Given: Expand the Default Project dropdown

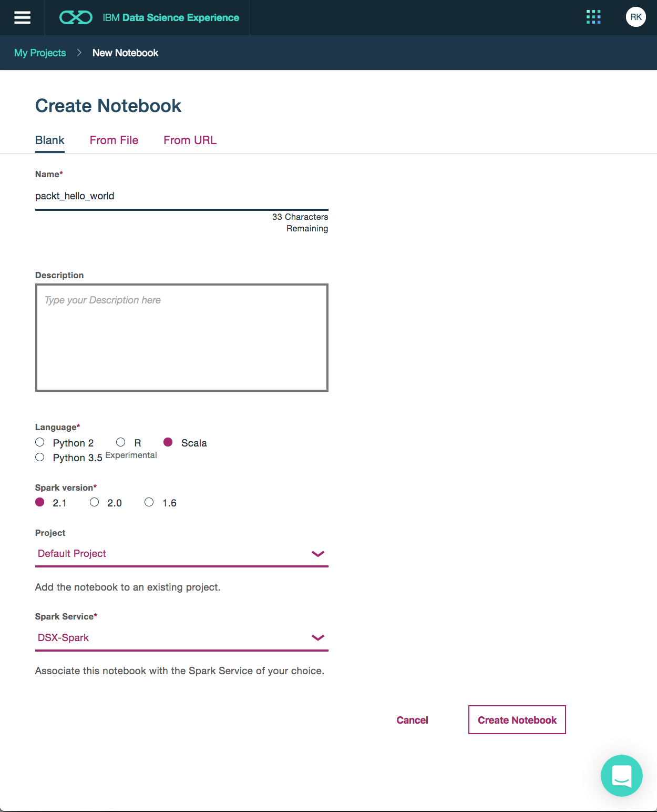Looking at the screenshot, I should tap(181, 554).
